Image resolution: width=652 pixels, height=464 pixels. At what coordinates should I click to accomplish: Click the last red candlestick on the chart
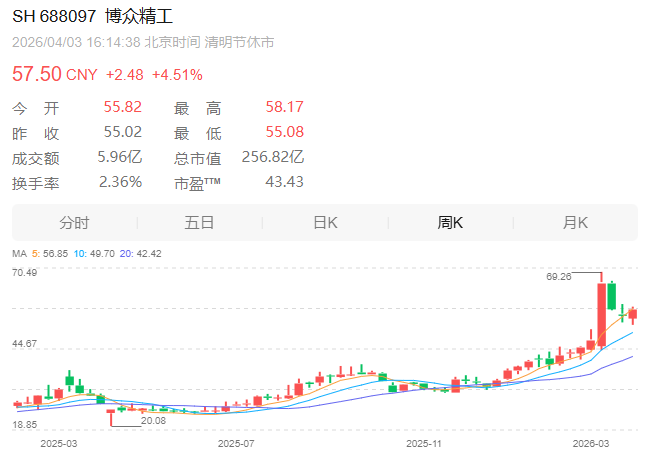pos(633,314)
